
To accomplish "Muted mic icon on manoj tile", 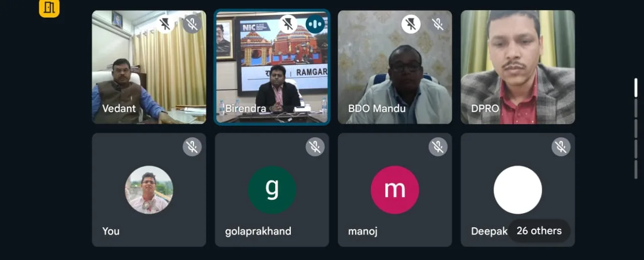I will coord(438,146).
